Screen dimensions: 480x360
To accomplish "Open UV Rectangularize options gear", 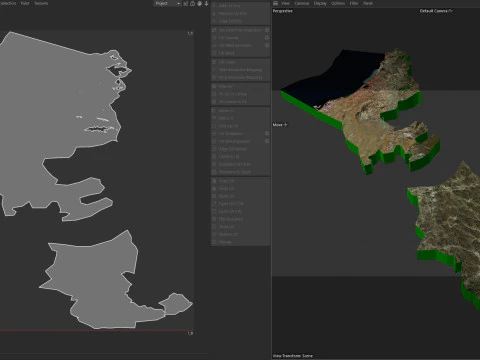I will click(x=267, y=141).
